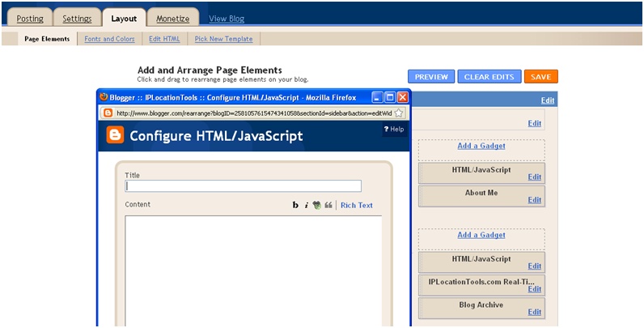644x328 pixels.
Task: Maximize the Firefox popup window
Action: [x=390, y=97]
